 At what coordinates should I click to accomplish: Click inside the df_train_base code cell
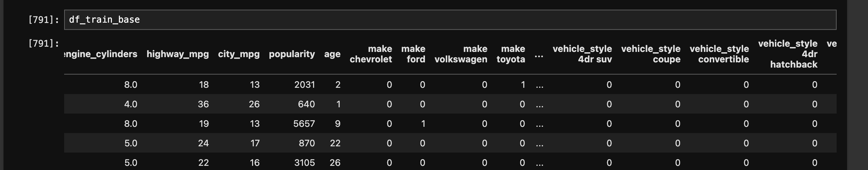[x=450, y=20]
